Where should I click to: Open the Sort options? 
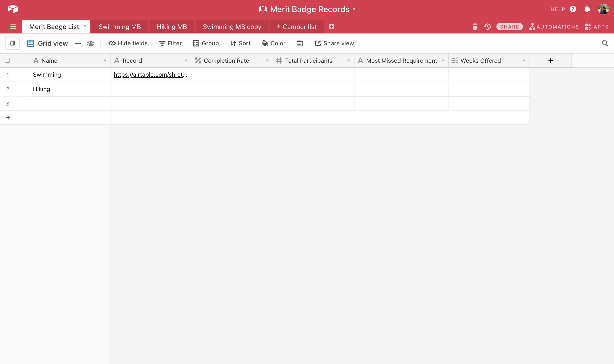240,43
